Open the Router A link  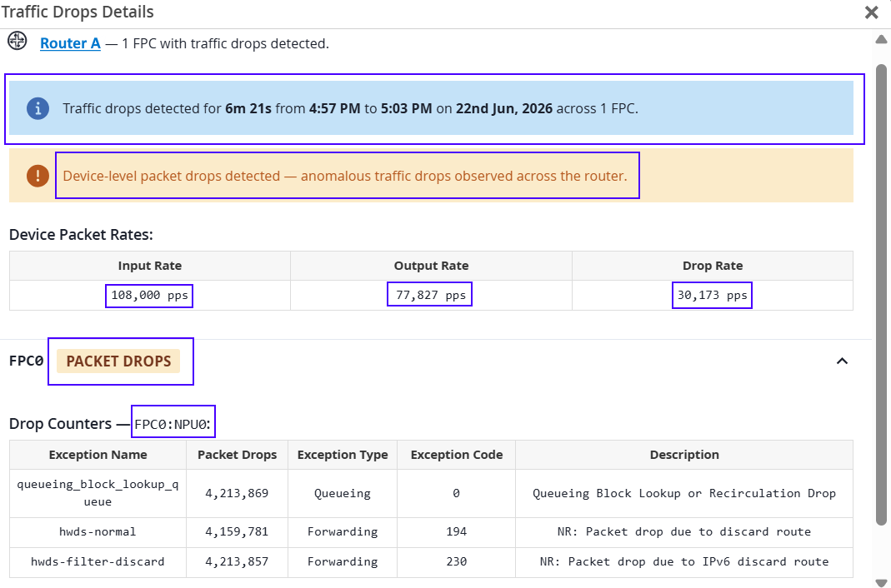pos(70,43)
